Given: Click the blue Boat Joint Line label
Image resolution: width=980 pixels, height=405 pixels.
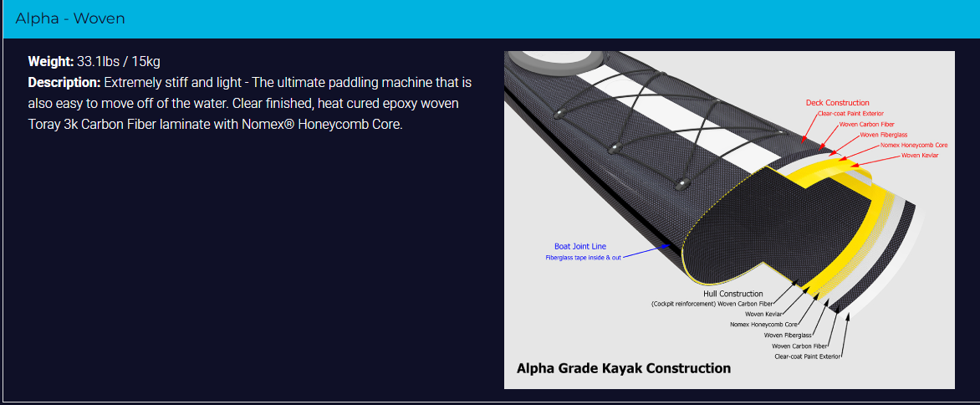Looking at the screenshot, I should pos(580,246).
